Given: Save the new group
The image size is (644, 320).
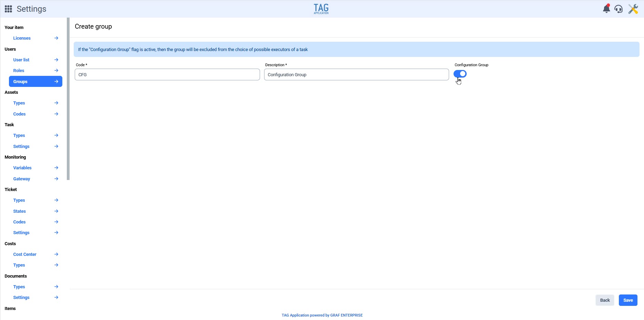Looking at the screenshot, I should (x=628, y=300).
